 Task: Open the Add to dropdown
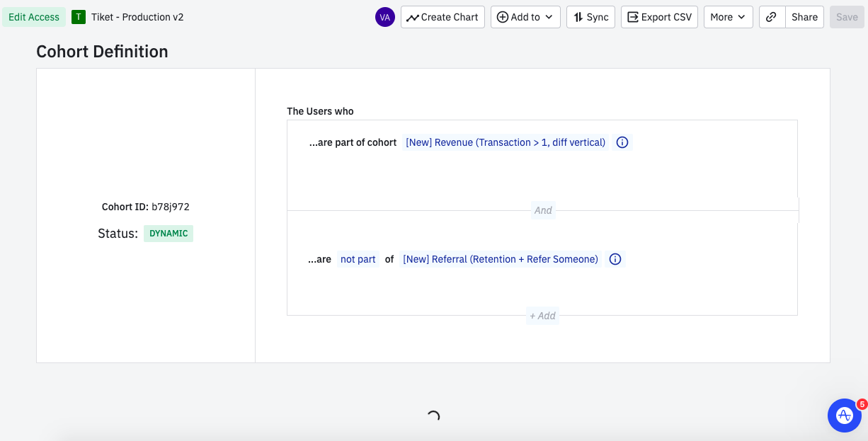pyautogui.click(x=525, y=17)
